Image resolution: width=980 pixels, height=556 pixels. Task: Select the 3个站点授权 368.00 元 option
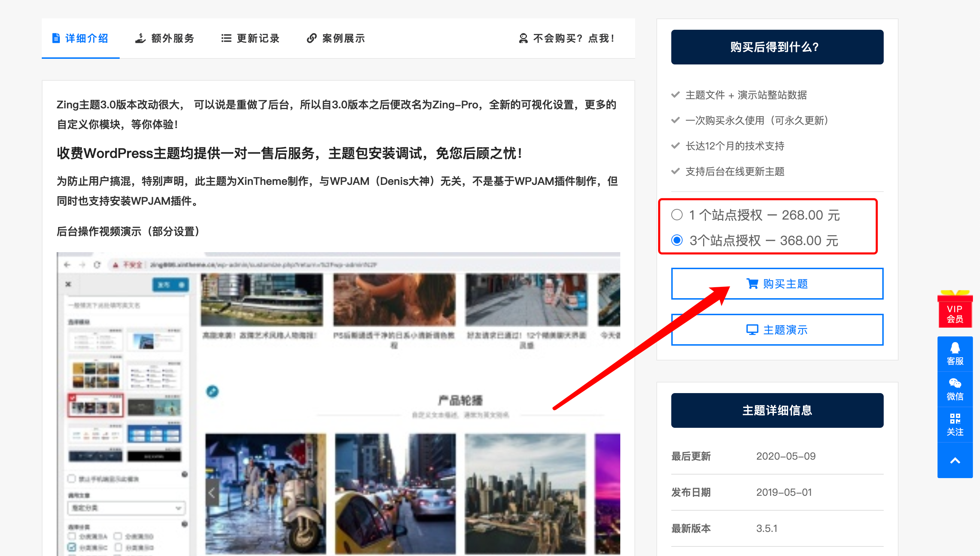point(677,240)
